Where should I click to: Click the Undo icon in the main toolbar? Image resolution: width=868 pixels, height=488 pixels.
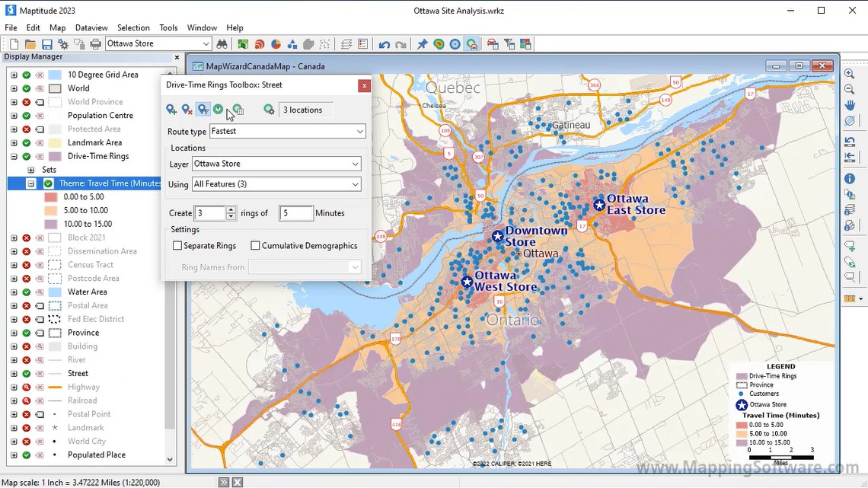pos(384,44)
